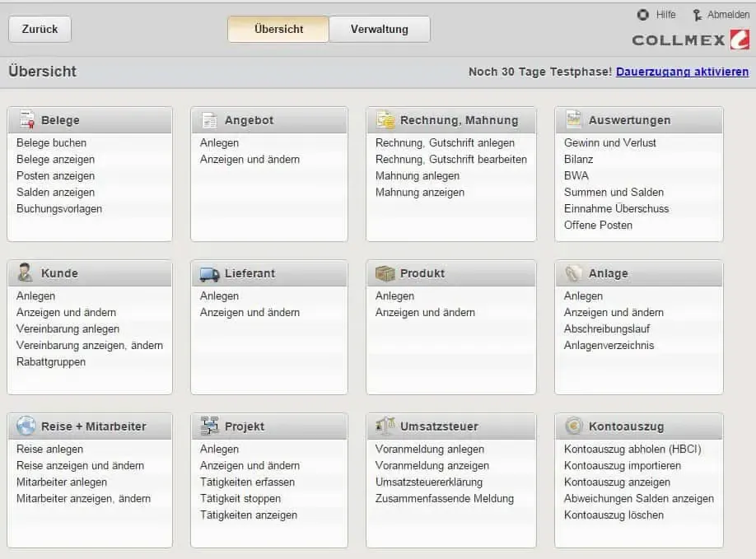756x559 pixels.
Task: Open Kontoauszug abholen (HBCI)
Action: coord(632,449)
